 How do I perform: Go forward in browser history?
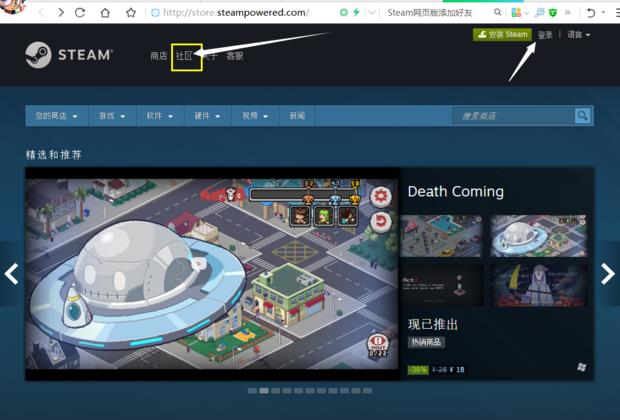[60, 13]
